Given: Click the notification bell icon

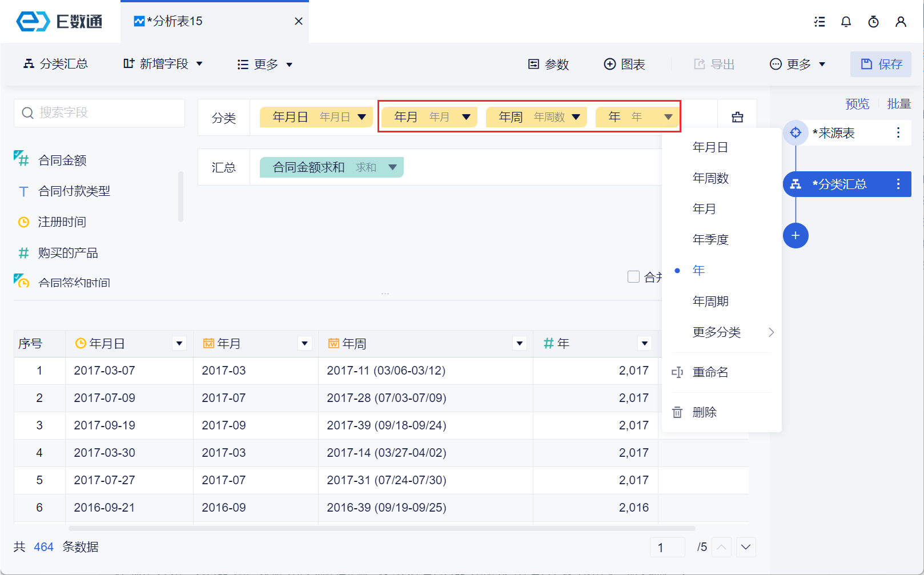Looking at the screenshot, I should coord(846,22).
